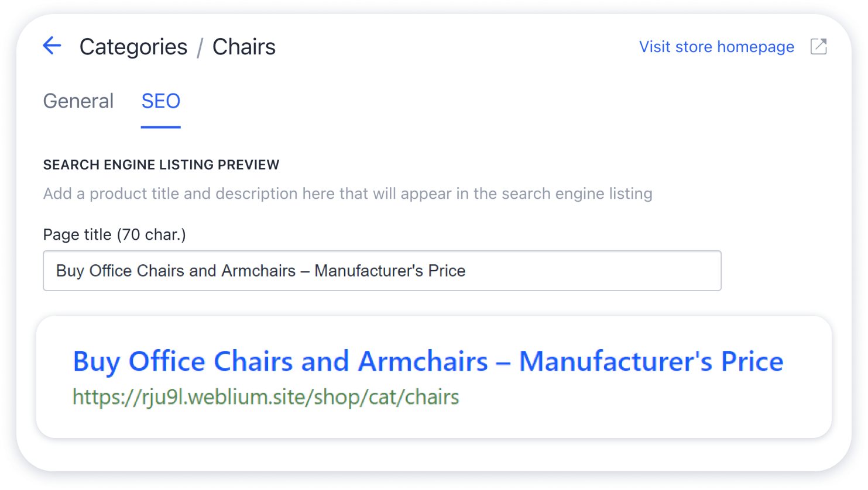The width and height of the screenshot is (868, 490).
Task: Select the SEO tab
Action: [161, 101]
